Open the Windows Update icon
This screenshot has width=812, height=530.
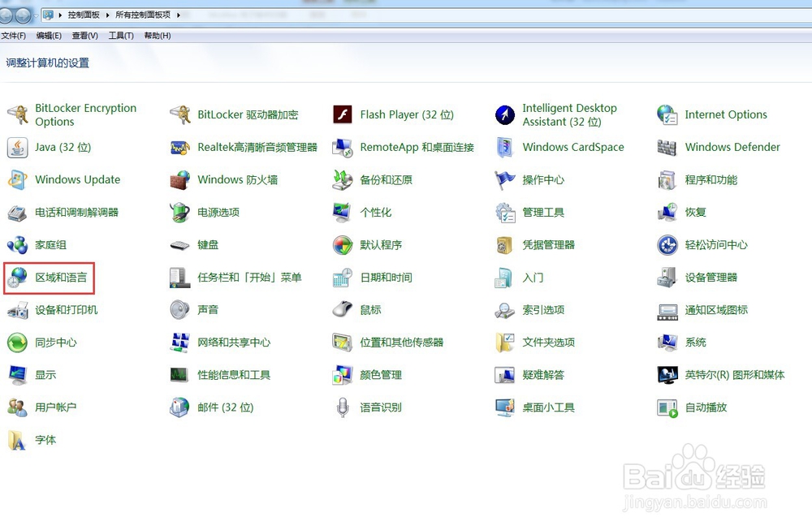tap(18, 179)
